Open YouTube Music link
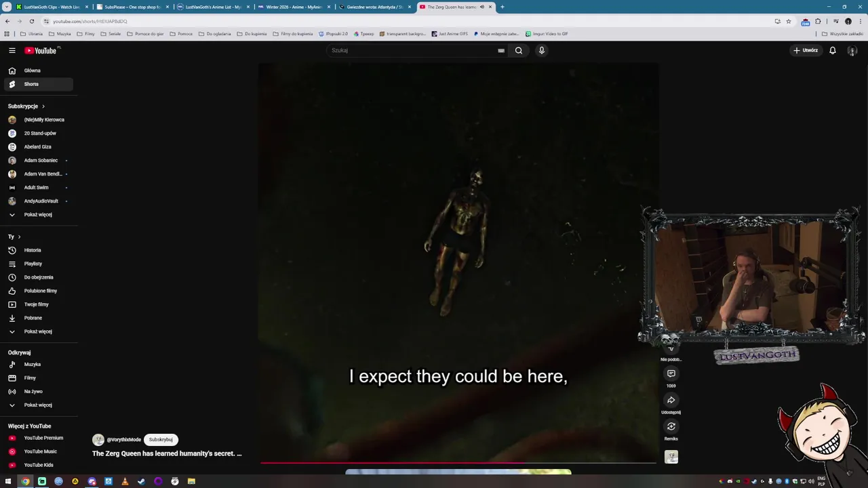Image resolution: width=868 pixels, height=488 pixels. pyautogui.click(x=40, y=451)
